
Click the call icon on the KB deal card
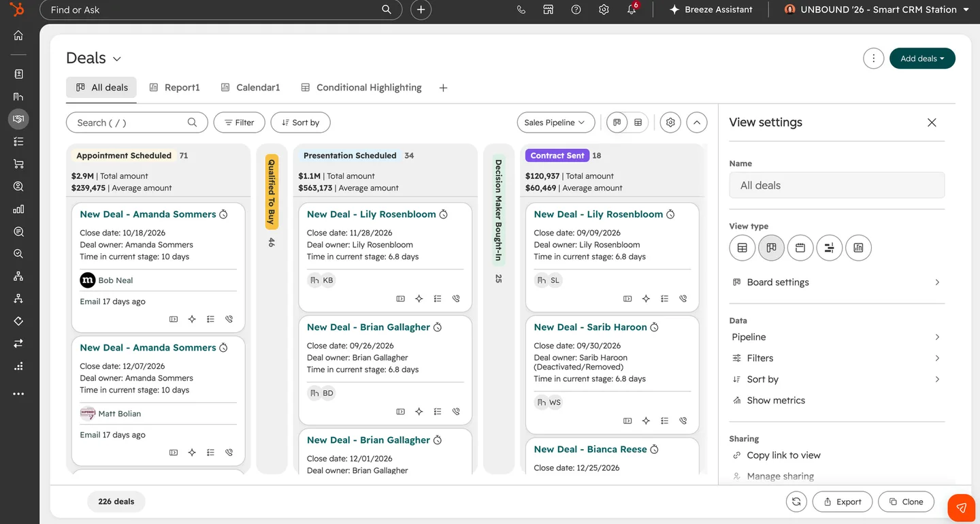(x=456, y=299)
